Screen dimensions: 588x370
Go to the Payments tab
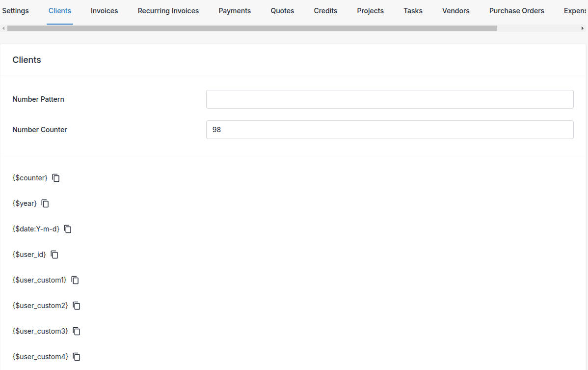[235, 11]
